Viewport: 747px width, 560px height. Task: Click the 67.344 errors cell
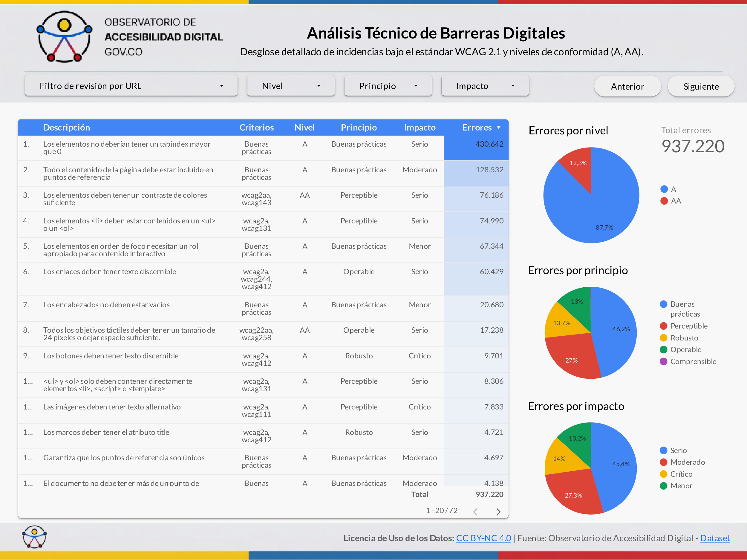(476, 250)
